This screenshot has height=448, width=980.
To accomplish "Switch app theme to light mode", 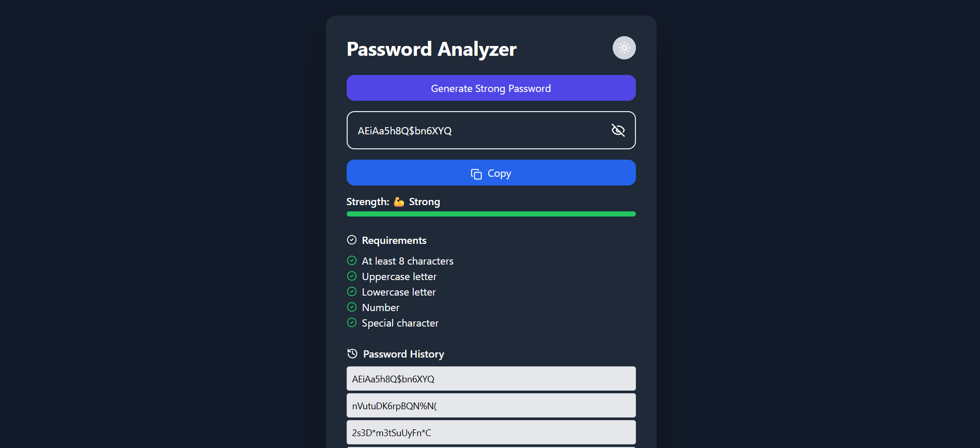I will click(624, 48).
